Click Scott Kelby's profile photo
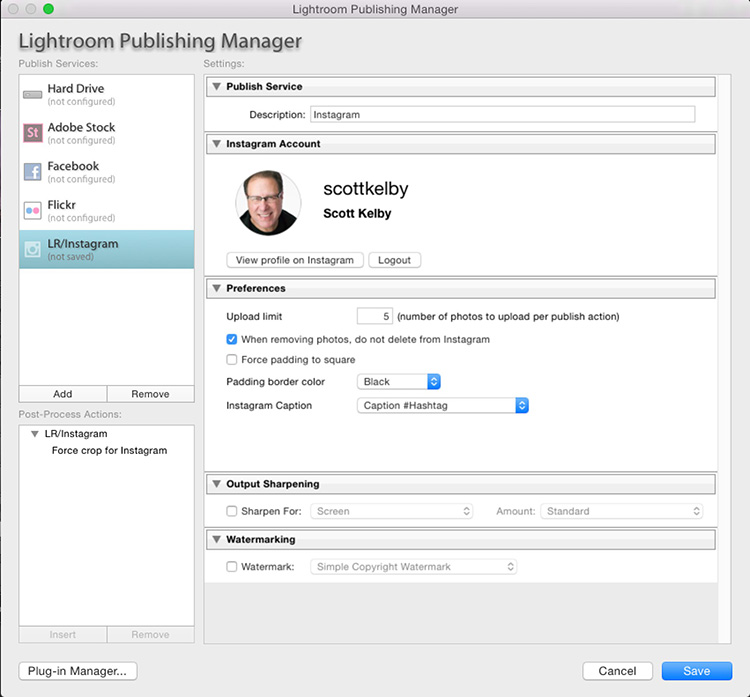750x697 pixels. [268, 202]
